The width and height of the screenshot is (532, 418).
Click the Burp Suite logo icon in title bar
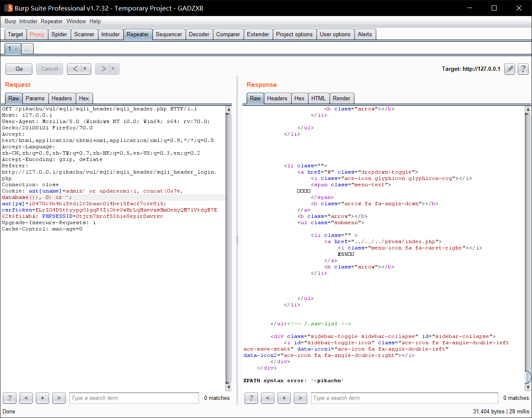point(8,8)
